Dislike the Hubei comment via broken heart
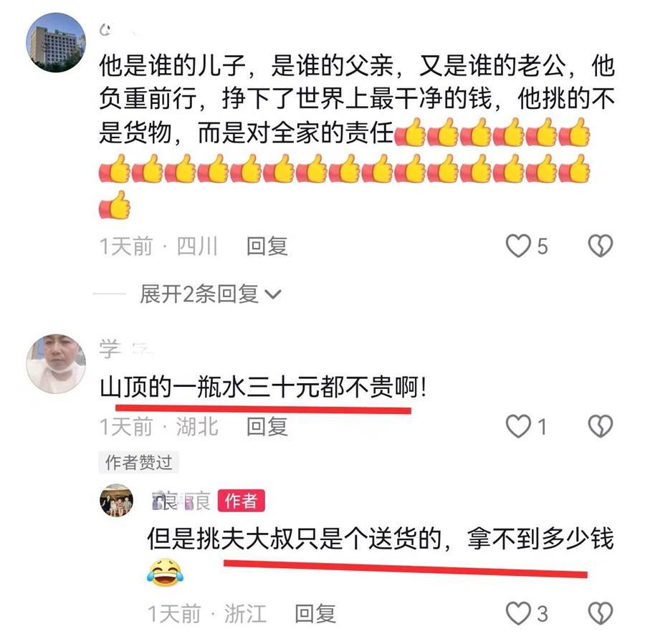 point(600,426)
